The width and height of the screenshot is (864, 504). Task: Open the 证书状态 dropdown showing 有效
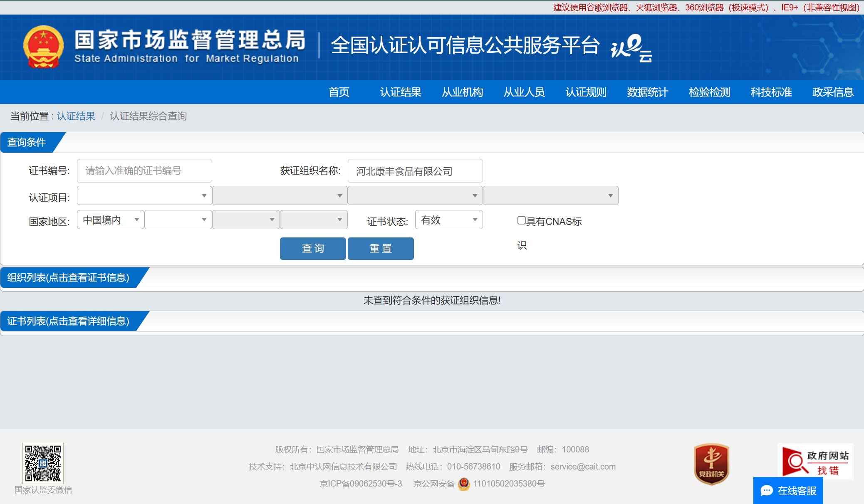coord(449,220)
